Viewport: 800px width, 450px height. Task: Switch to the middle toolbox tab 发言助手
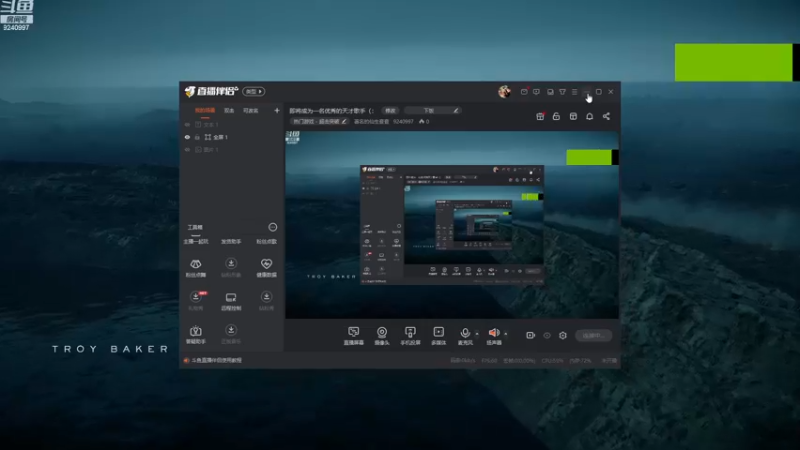[x=231, y=241]
